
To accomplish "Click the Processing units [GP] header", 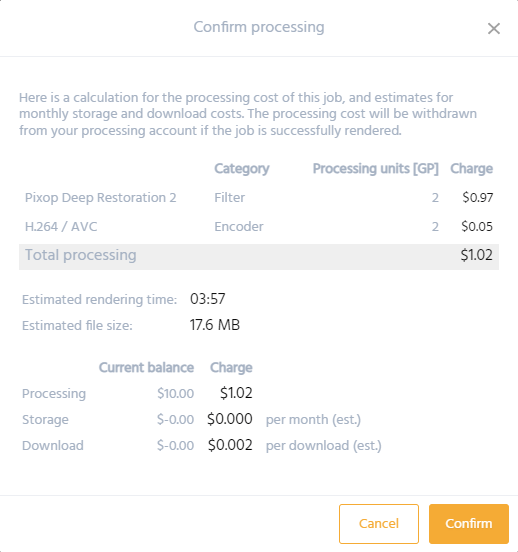I will pos(376,169).
